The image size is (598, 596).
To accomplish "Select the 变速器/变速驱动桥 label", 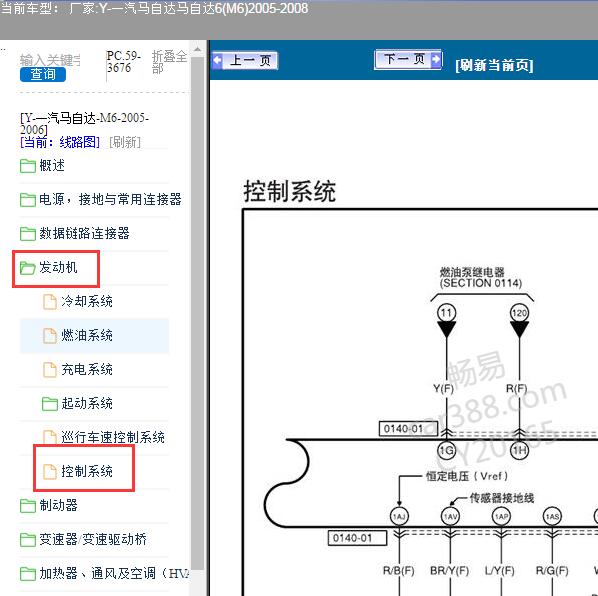I will (93, 539).
